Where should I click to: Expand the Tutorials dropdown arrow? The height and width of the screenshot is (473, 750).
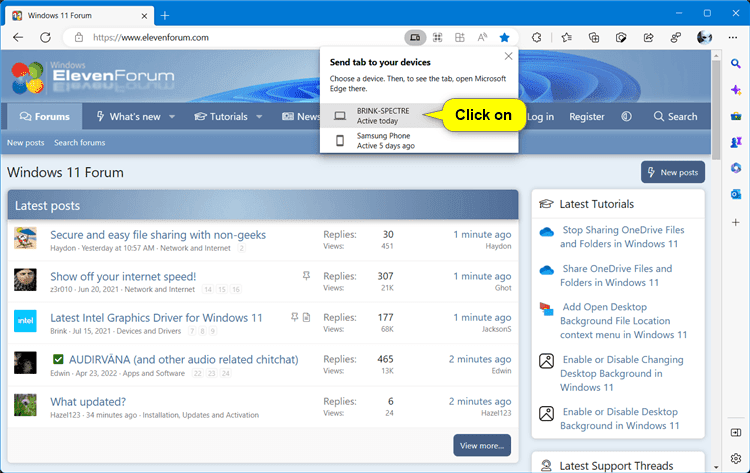click(x=259, y=117)
